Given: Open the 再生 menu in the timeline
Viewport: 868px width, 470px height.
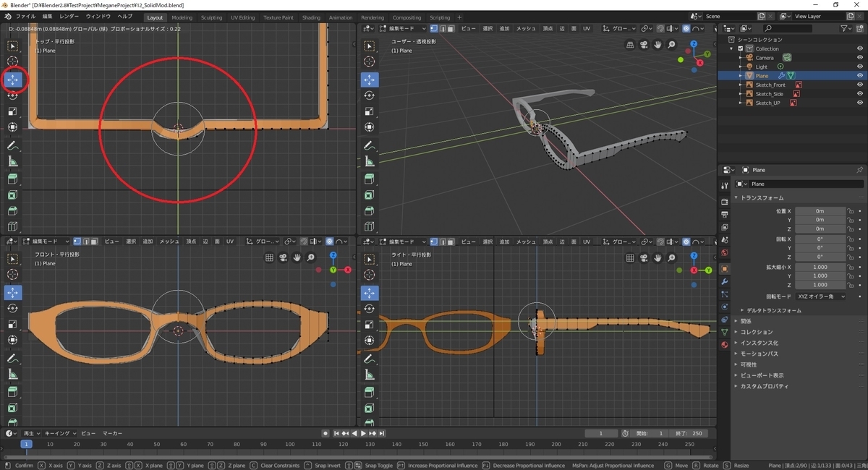Looking at the screenshot, I should (x=30, y=433).
